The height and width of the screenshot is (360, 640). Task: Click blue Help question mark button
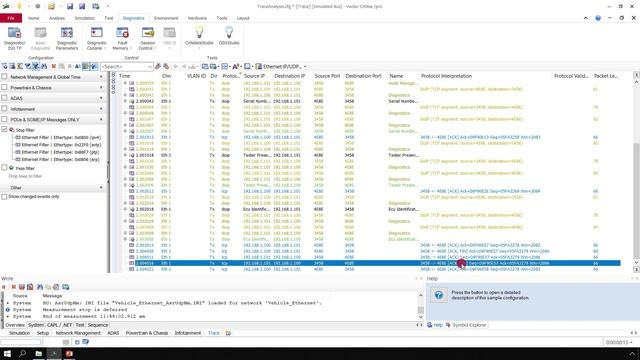pyautogui.click(x=439, y=295)
